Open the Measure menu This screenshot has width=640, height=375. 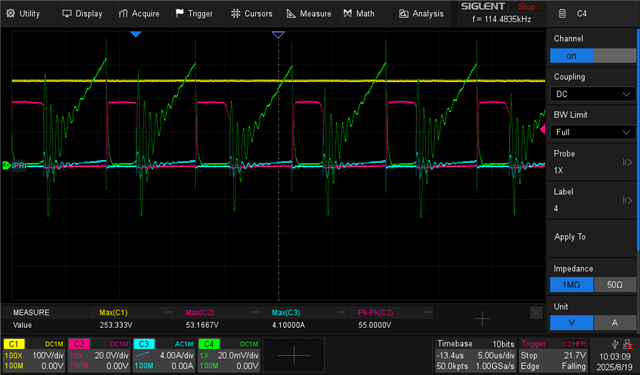pyautogui.click(x=309, y=13)
